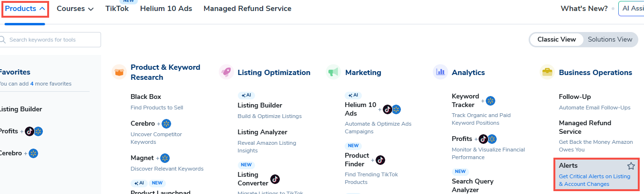Click the Analytics bar chart icon

440,72
